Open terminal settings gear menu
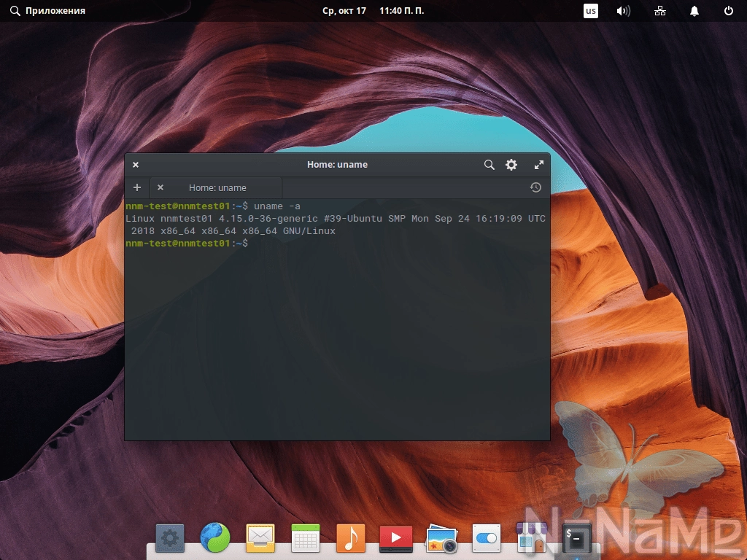Viewport: 747px width, 560px height. tap(511, 165)
